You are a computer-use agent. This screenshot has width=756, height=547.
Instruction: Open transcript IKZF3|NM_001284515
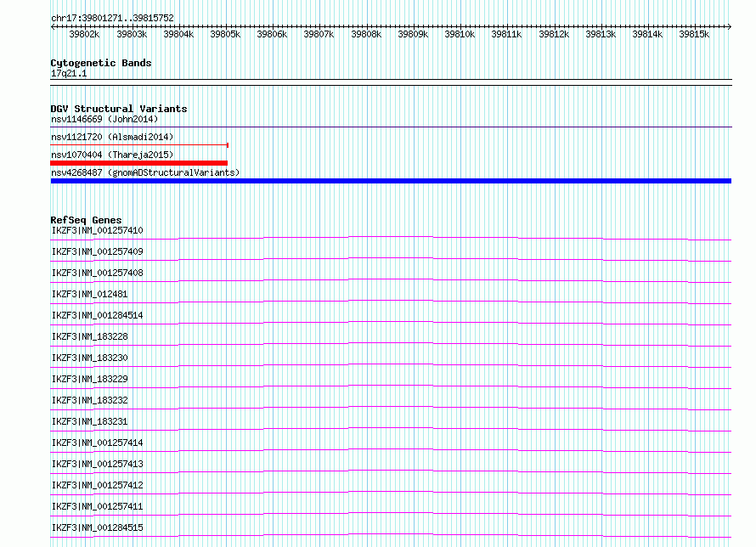tap(98, 527)
